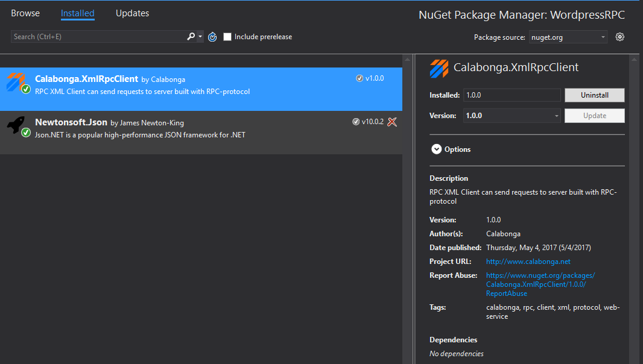Click the Installed 1.0.0 field
The image size is (643, 364).
coord(512,95)
